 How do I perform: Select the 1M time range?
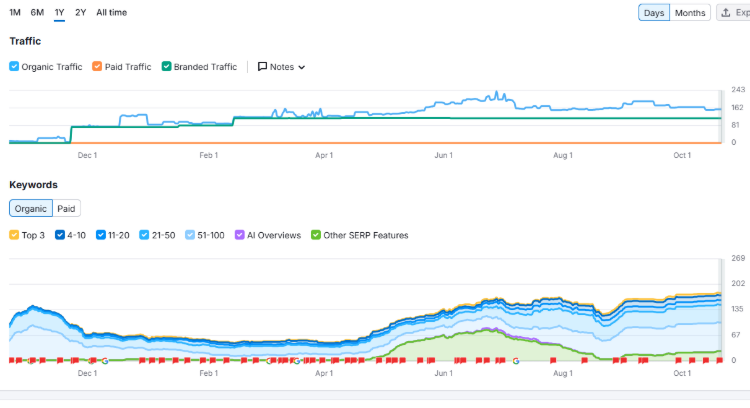[x=15, y=12]
